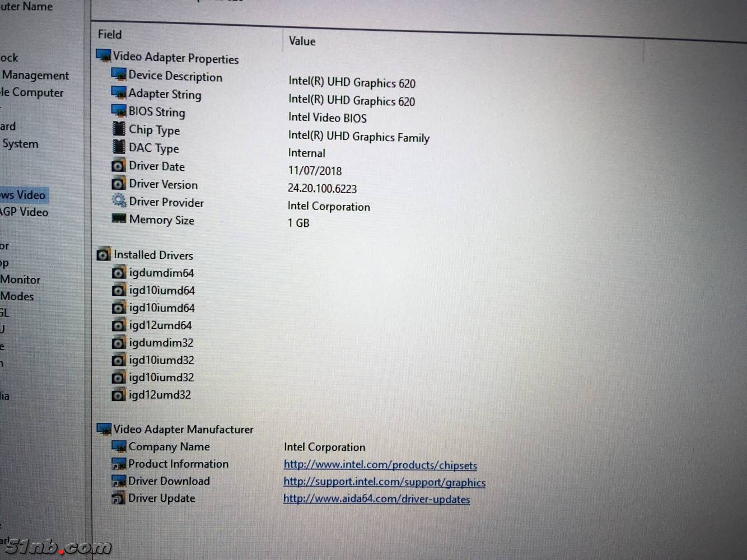Select the Intel Video BIOS value
The image size is (747, 560).
(x=328, y=118)
